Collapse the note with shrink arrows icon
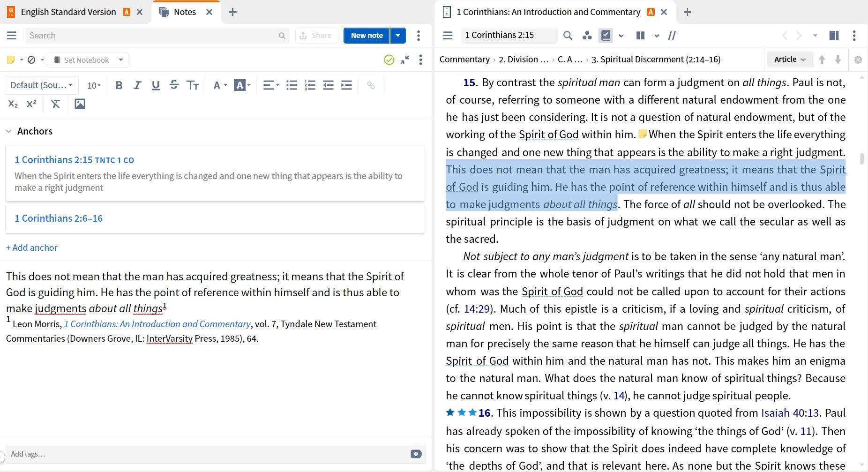The image size is (868, 472). pyautogui.click(x=405, y=60)
